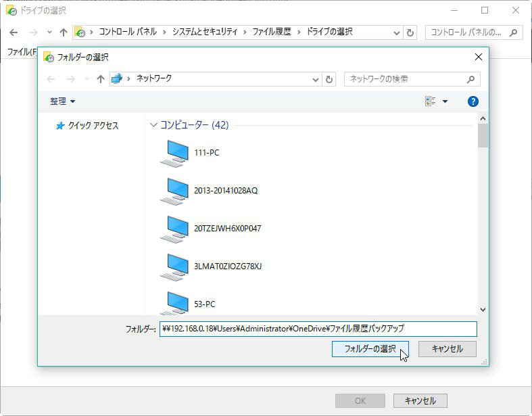Open the ファイル menu in main window

click(x=22, y=52)
